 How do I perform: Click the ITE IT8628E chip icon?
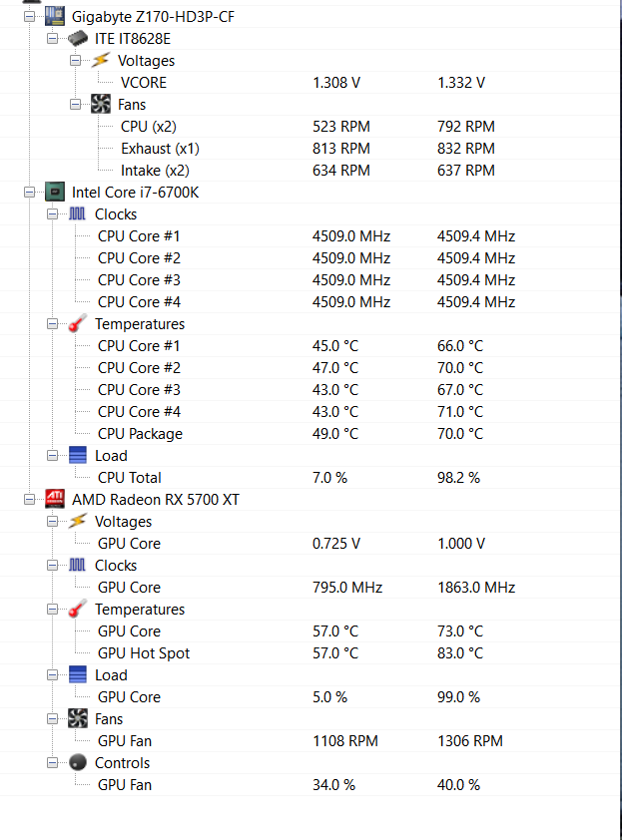click(x=78, y=39)
